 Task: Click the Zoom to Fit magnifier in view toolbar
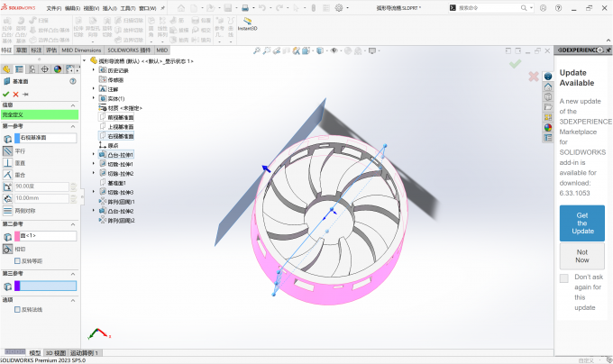click(257, 50)
